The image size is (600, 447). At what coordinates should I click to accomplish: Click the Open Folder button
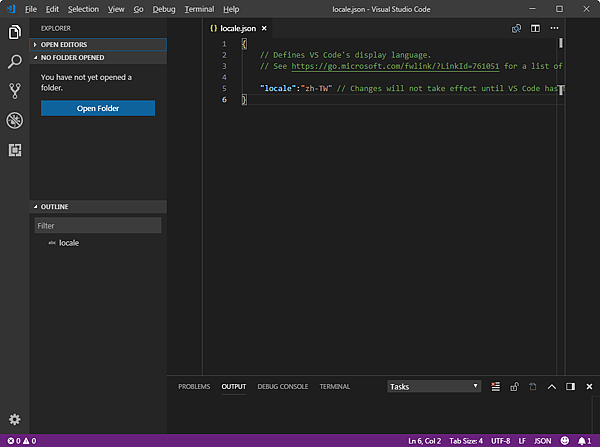point(98,108)
